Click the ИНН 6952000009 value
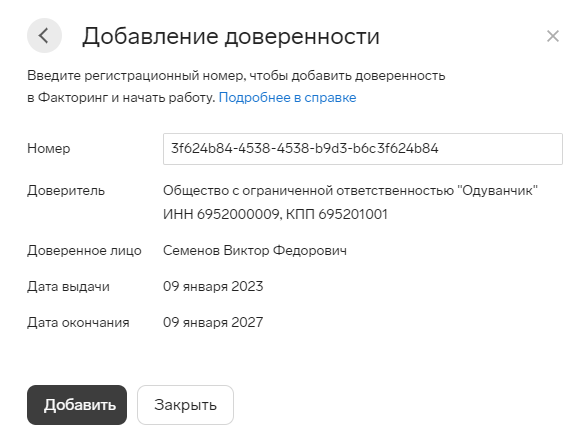This screenshot has width=588, height=439. point(221,214)
